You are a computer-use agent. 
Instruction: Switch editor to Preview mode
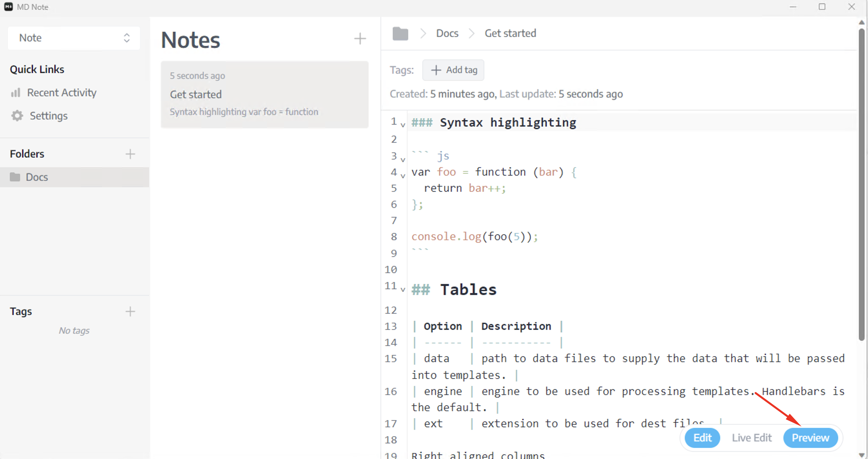pos(810,438)
